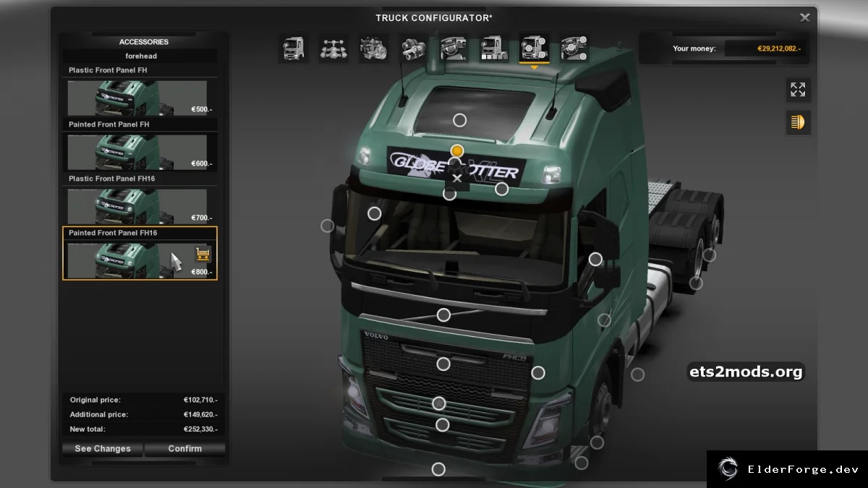Screen dimensions: 868x488
Task: Select the node beside the FH16 badge
Action: click(538, 372)
